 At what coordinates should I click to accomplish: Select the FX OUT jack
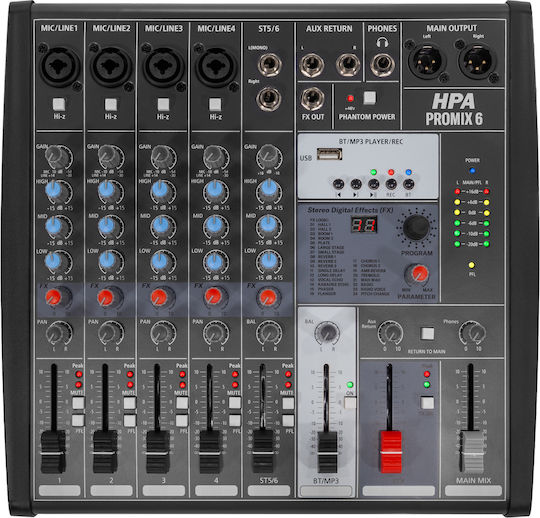click(313, 99)
